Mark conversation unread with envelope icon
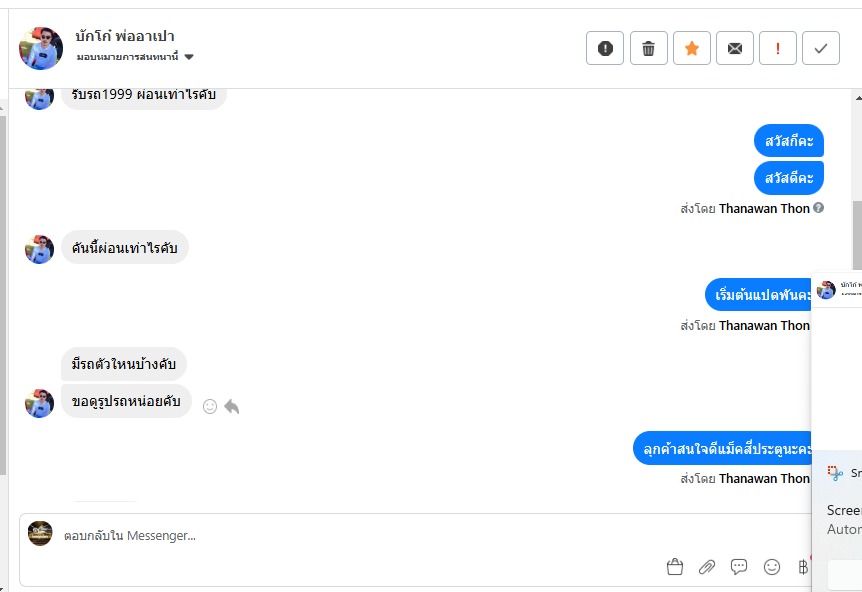Viewport: 862px width, 592px height. [x=735, y=48]
